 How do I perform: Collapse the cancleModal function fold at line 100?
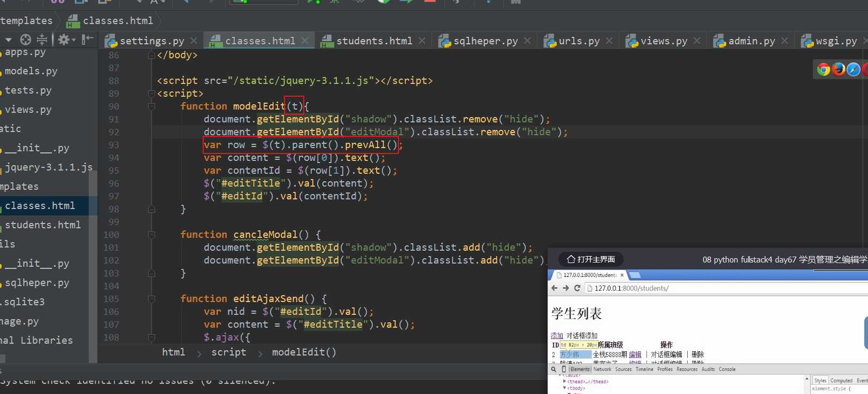pos(151,235)
